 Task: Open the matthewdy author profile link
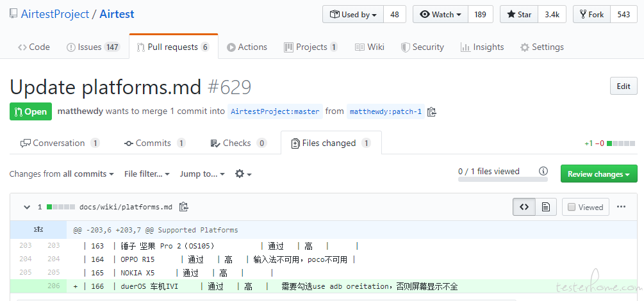[x=80, y=111]
